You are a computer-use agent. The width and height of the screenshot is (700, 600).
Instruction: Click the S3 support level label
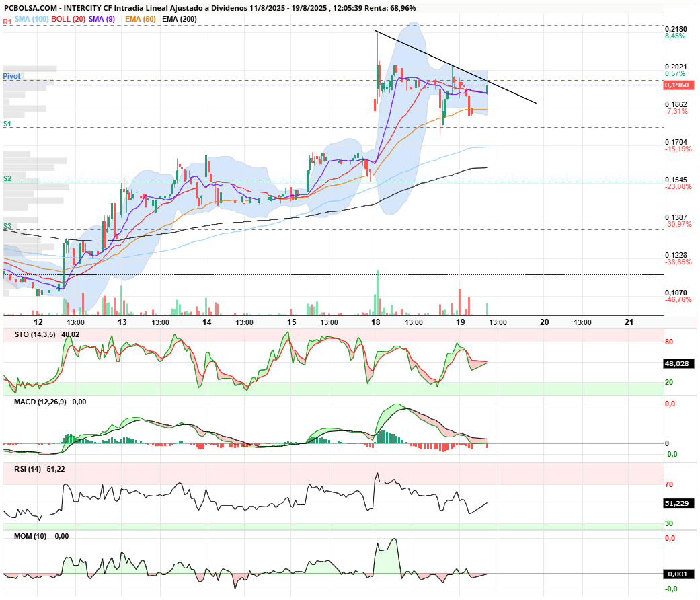pyautogui.click(x=7, y=226)
